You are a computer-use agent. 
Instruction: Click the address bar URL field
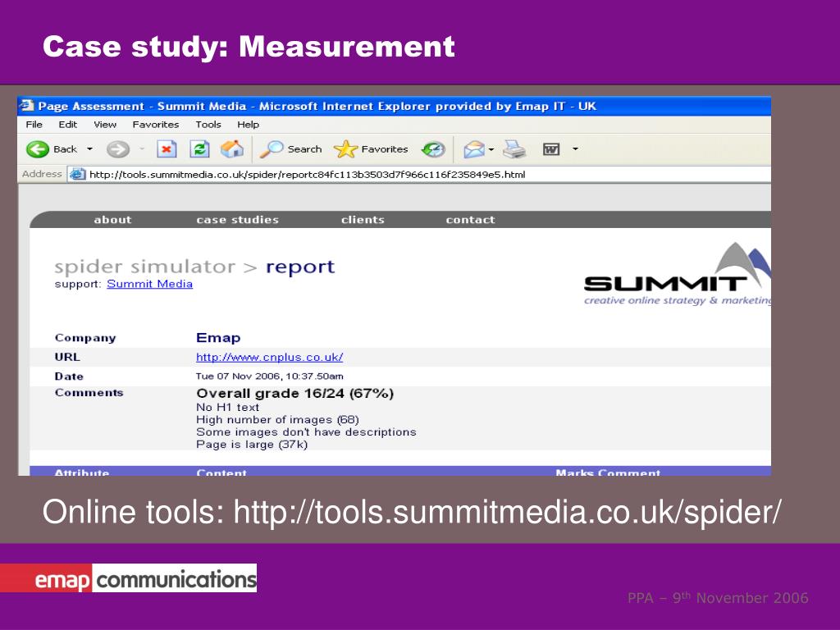click(x=419, y=174)
